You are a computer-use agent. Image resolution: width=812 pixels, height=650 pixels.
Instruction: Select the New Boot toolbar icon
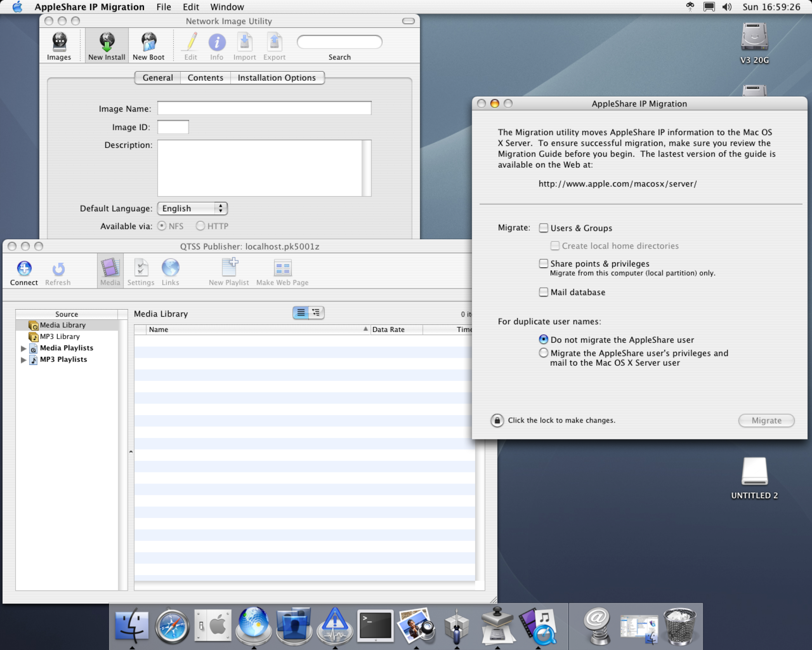point(148,46)
